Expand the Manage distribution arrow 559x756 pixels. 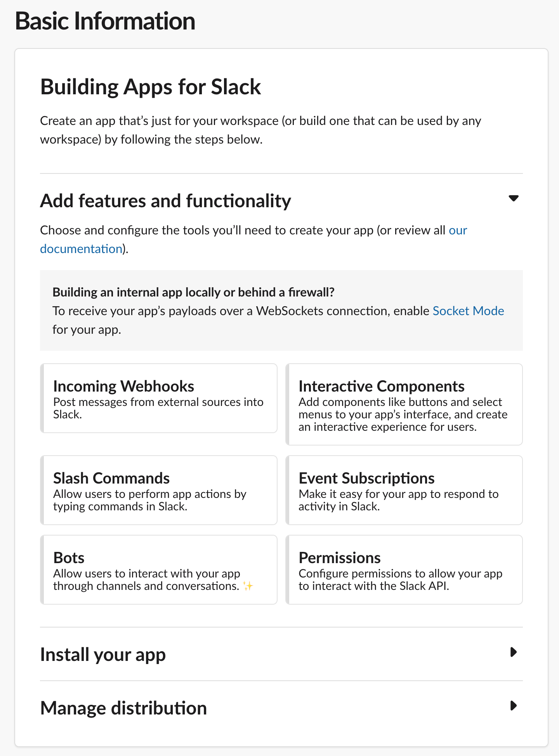click(x=513, y=706)
